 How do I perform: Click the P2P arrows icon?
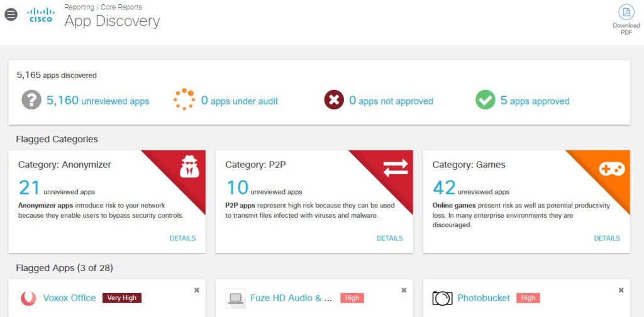click(396, 167)
